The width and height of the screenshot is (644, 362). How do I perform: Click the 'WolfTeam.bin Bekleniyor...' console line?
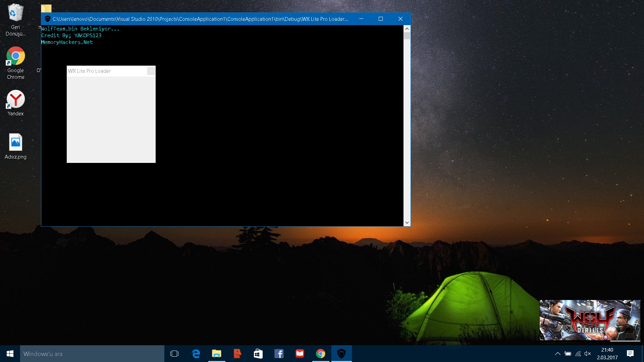click(80, 29)
